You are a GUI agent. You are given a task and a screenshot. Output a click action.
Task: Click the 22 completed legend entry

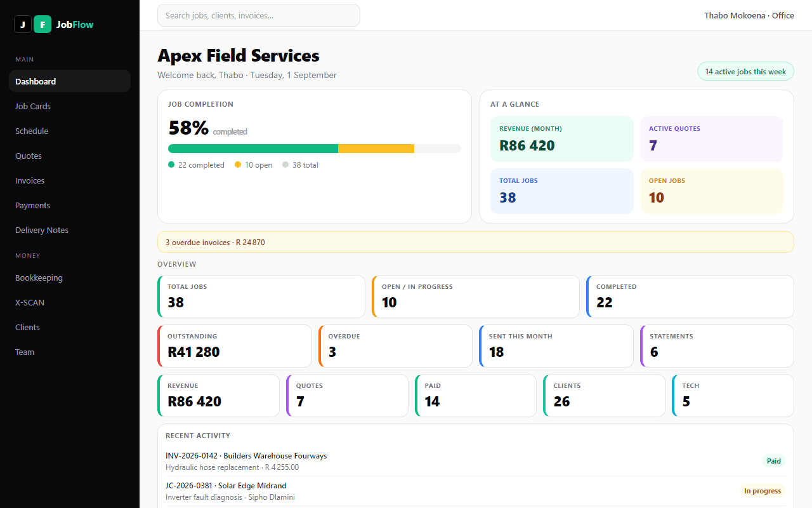tap(196, 165)
